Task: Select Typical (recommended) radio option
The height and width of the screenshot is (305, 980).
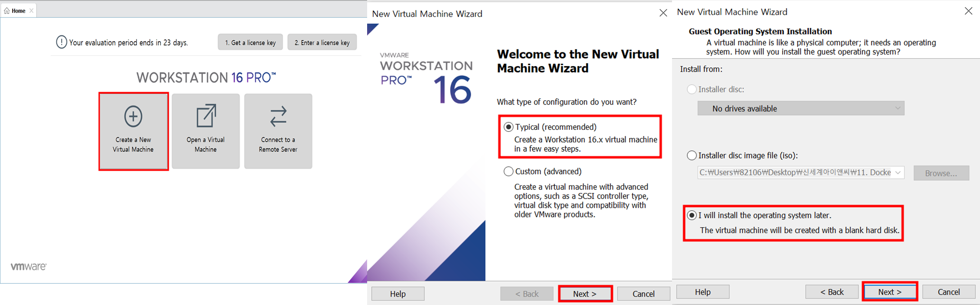Action: tap(508, 127)
